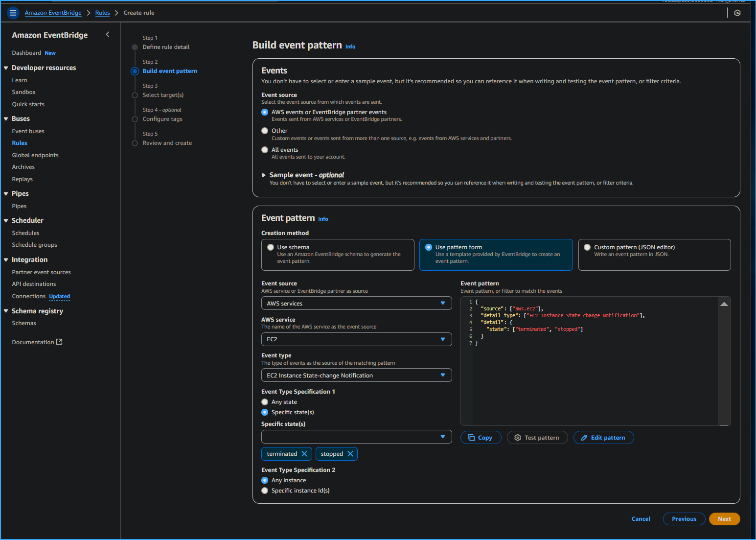Select the All events radio button
The height and width of the screenshot is (540, 756).
point(265,150)
